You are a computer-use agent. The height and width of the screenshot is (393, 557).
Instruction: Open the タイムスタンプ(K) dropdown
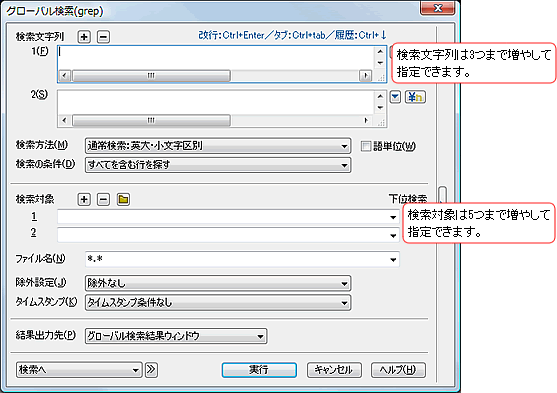[x=218, y=303]
